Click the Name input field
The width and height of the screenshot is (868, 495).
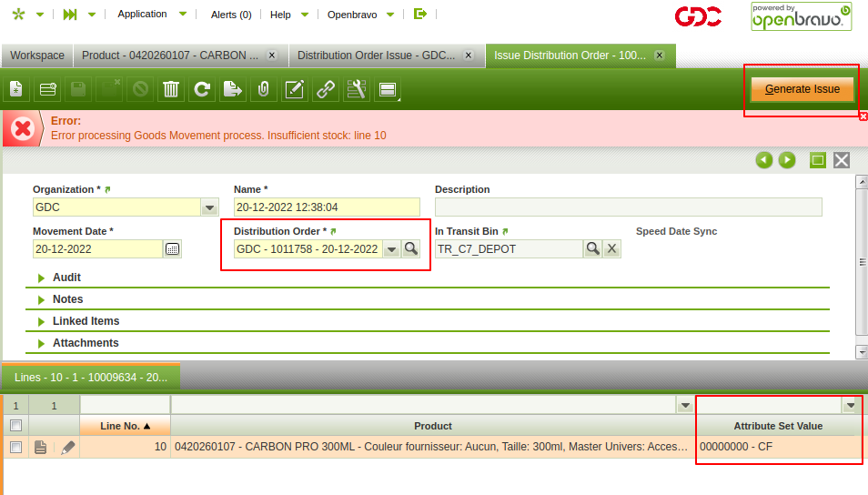[x=326, y=207]
